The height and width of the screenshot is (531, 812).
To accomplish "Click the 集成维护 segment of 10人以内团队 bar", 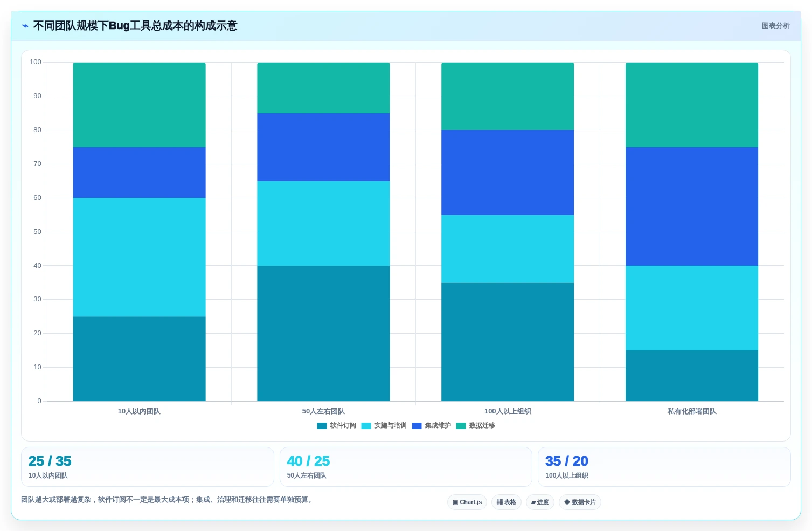I will click(x=139, y=173).
